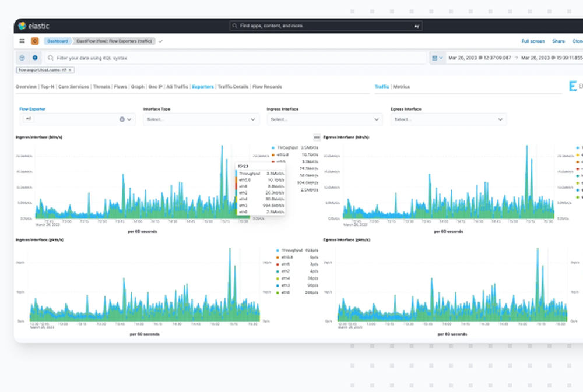This screenshot has width=583, height=392.
Task: Click the Share button
Action: [x=559, y=41]
